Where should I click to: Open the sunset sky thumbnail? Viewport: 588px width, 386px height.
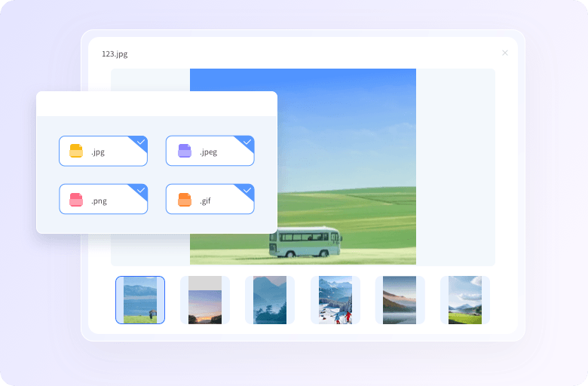[205, 300]
